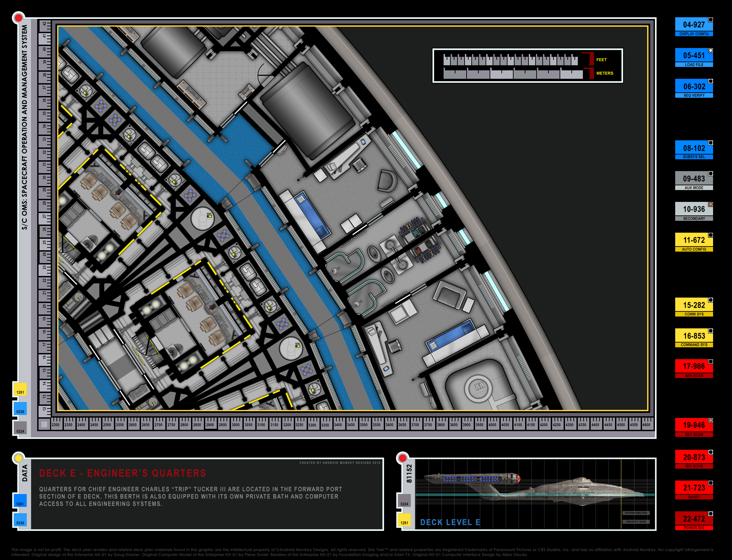Click the yellow circle on the Data panel
Image resolution: width=732 pixels, height=560 pixels.
(18, 458)
